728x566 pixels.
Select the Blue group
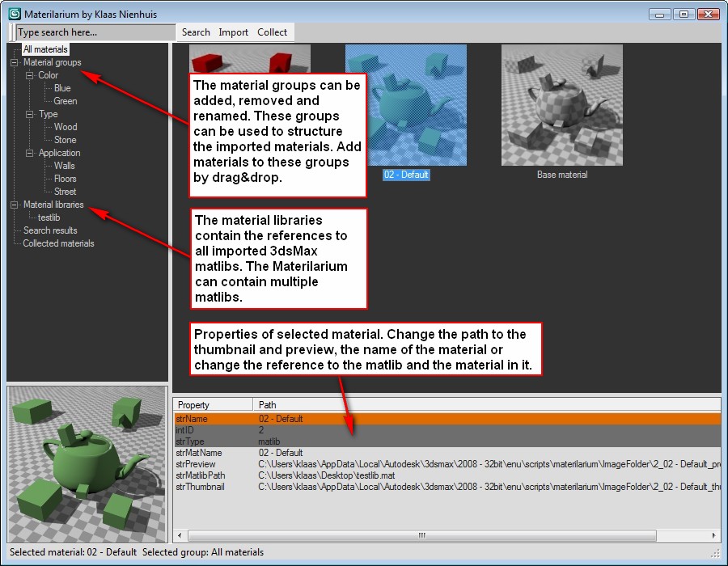point(62,88)
